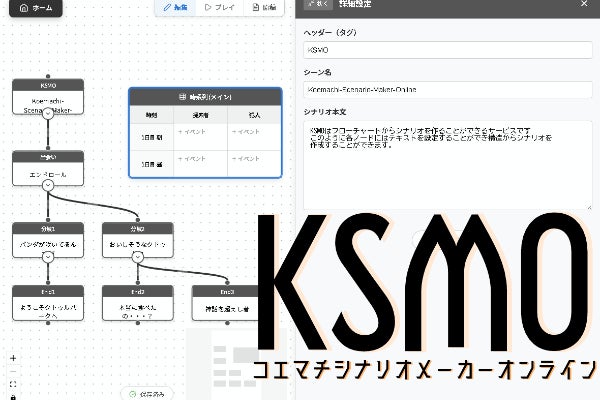Focus the シーン名 scene name field
The width and height of the screenshot is (600, 400).
[448, 90]
